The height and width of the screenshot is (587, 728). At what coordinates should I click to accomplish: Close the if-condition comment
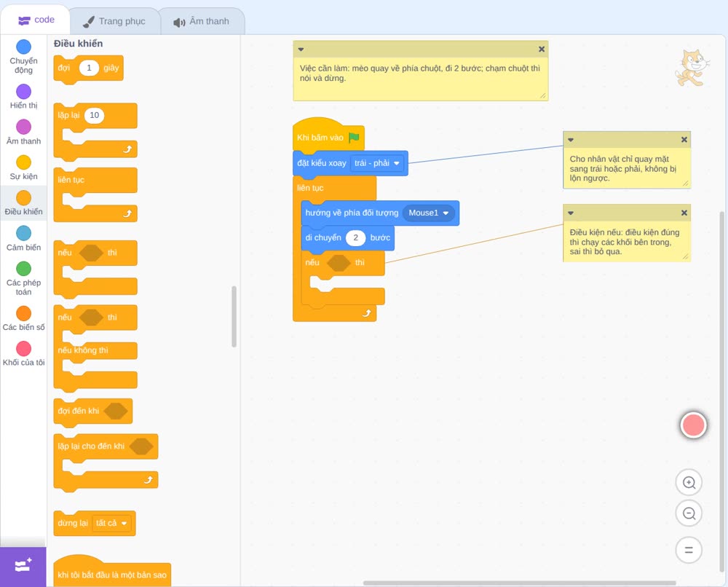684,213
